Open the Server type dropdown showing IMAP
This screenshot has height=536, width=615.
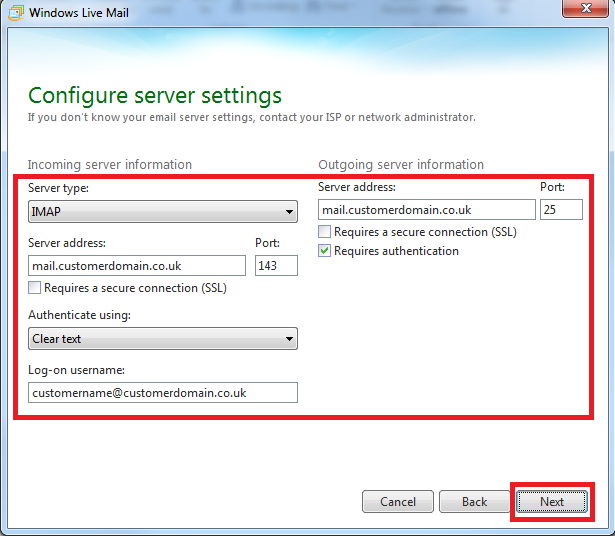pos(163,212)
